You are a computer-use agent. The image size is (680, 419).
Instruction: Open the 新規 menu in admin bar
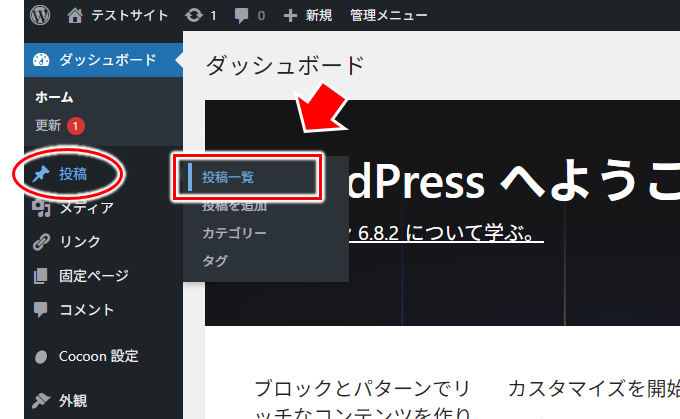(x=319, y=16)
